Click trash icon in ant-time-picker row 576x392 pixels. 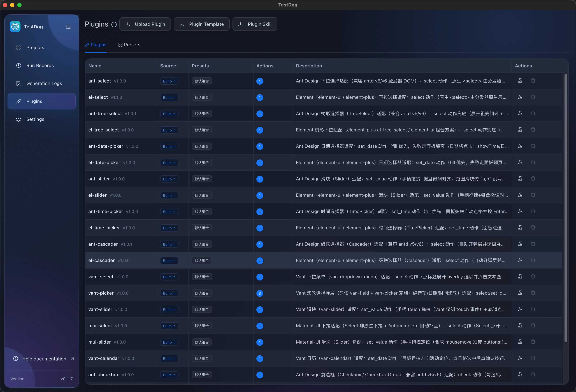pyautogui.click(x=533, y=211)
